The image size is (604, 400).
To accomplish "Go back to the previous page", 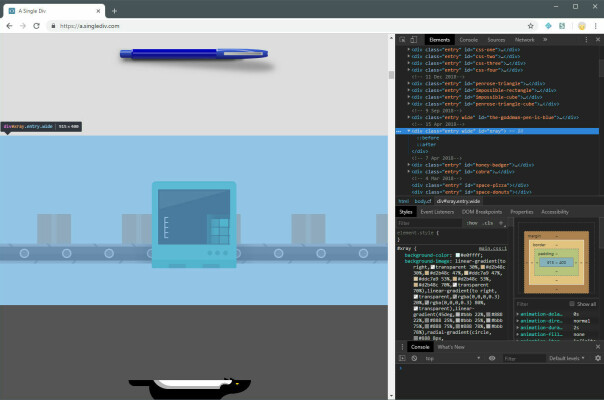I will (x=9, y=26).
